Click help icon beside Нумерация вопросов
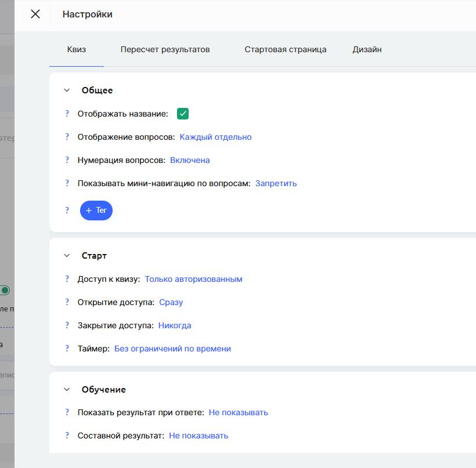 (67, 160)
